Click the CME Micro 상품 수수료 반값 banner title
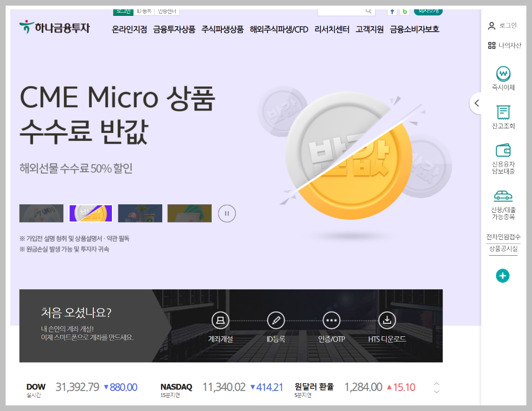Viewport: 532px width, 411px height. point(117,115)
